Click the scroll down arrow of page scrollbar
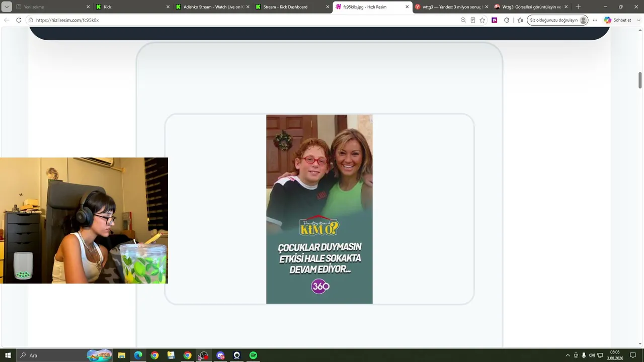 [x=640, y=344]
